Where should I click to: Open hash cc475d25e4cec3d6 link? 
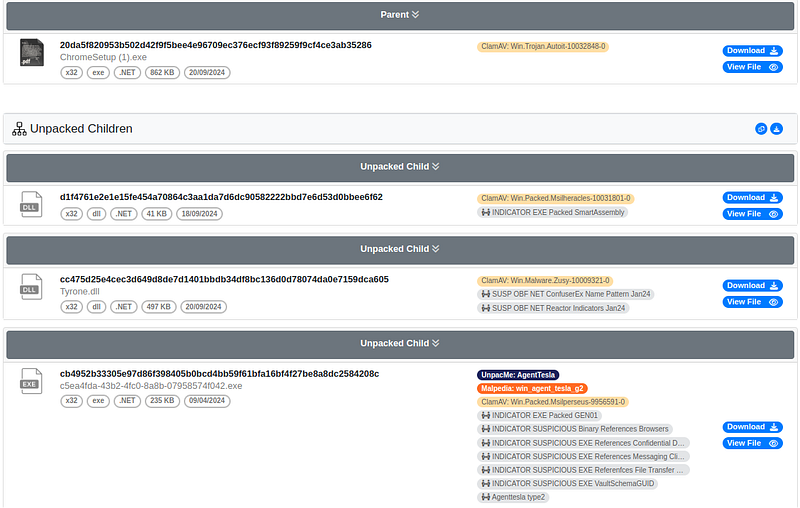click(x=224, y=280)
